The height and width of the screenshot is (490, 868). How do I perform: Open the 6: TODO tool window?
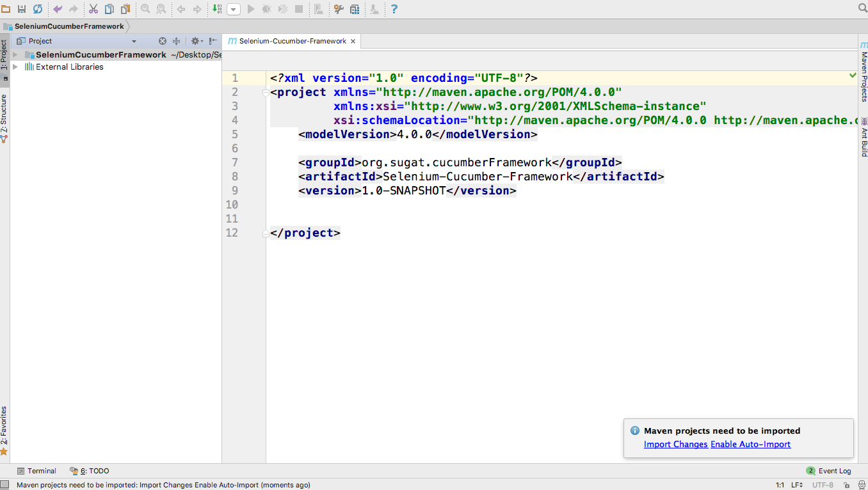click(x=90, y=471)
